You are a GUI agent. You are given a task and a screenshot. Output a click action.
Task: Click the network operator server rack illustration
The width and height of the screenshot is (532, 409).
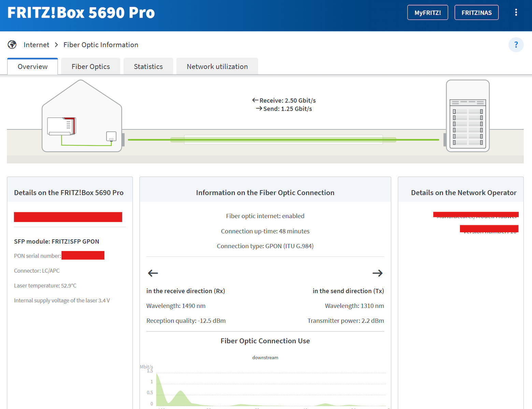[x=468, y=116]
